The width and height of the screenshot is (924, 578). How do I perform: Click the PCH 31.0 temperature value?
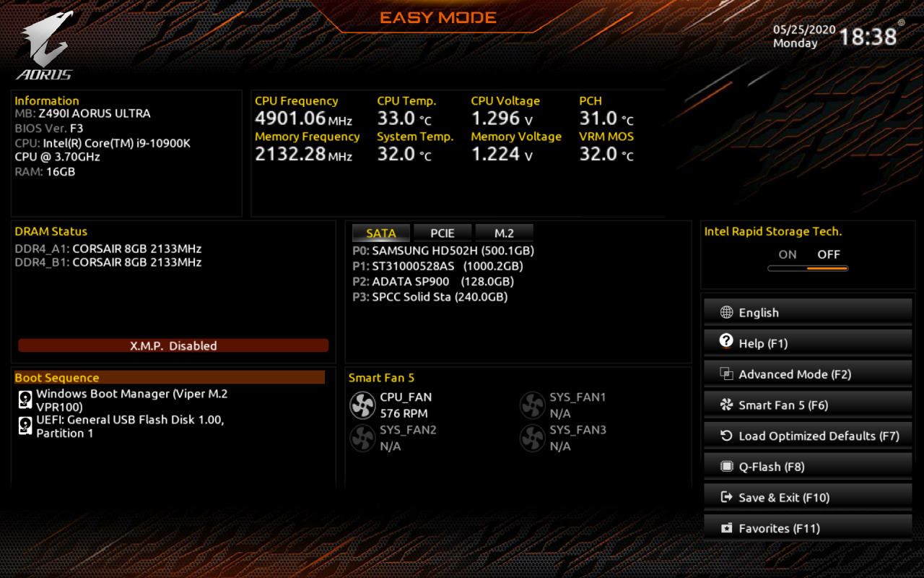coord(606,118)
